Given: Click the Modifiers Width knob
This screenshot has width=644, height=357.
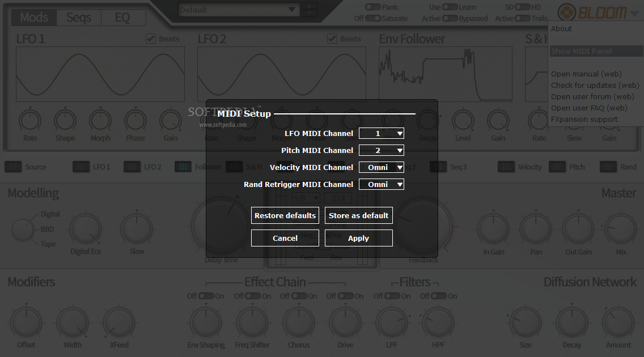Looking at the screenshot, I should [x=73, y=322].
